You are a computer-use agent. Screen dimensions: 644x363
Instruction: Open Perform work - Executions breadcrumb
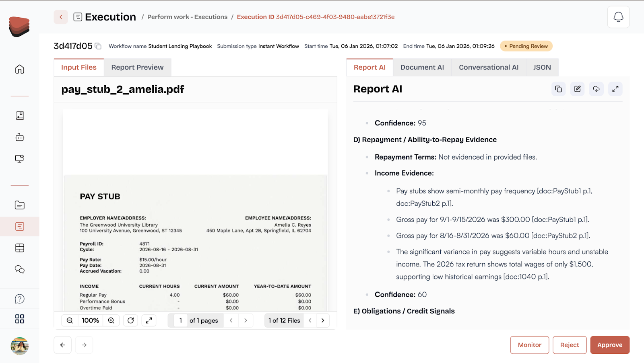pos(187,17)
